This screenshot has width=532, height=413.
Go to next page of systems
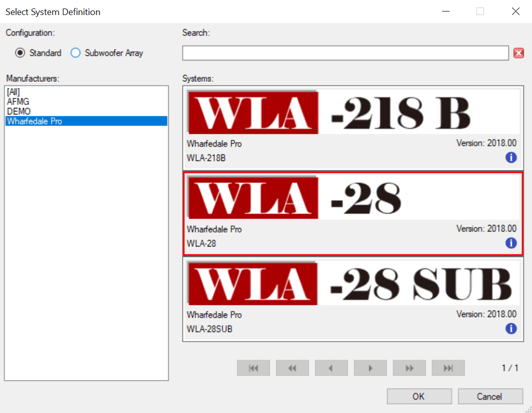pyautogui.click(x=370, y=368)
